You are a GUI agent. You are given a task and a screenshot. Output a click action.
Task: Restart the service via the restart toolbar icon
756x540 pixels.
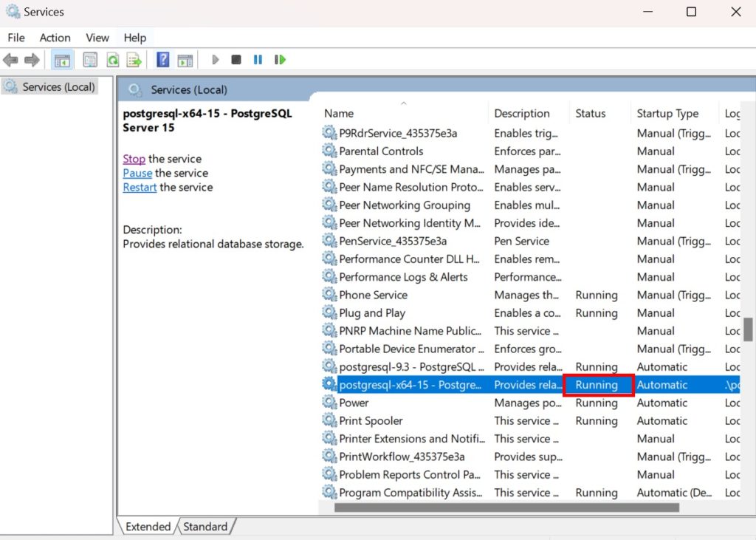tap(280, 59)
